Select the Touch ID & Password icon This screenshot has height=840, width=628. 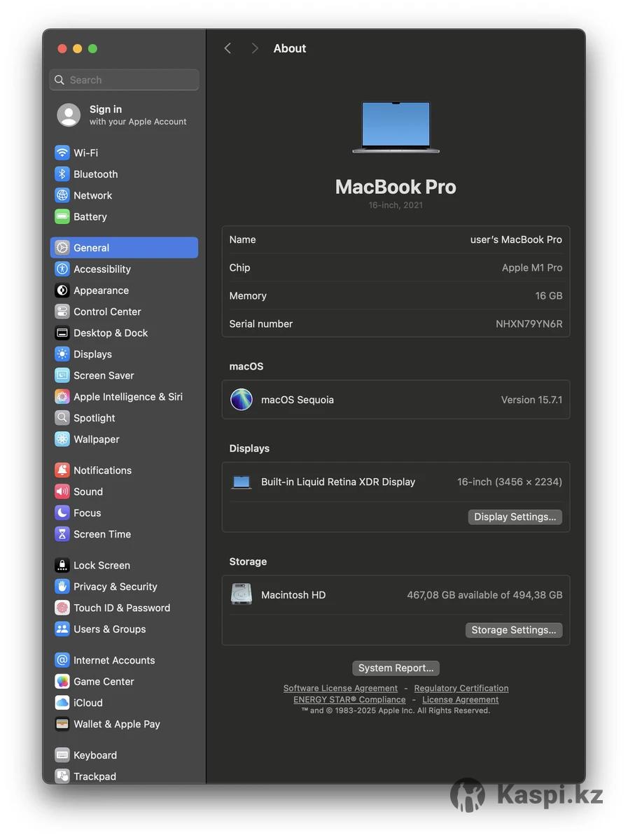(x=62, y=608)
